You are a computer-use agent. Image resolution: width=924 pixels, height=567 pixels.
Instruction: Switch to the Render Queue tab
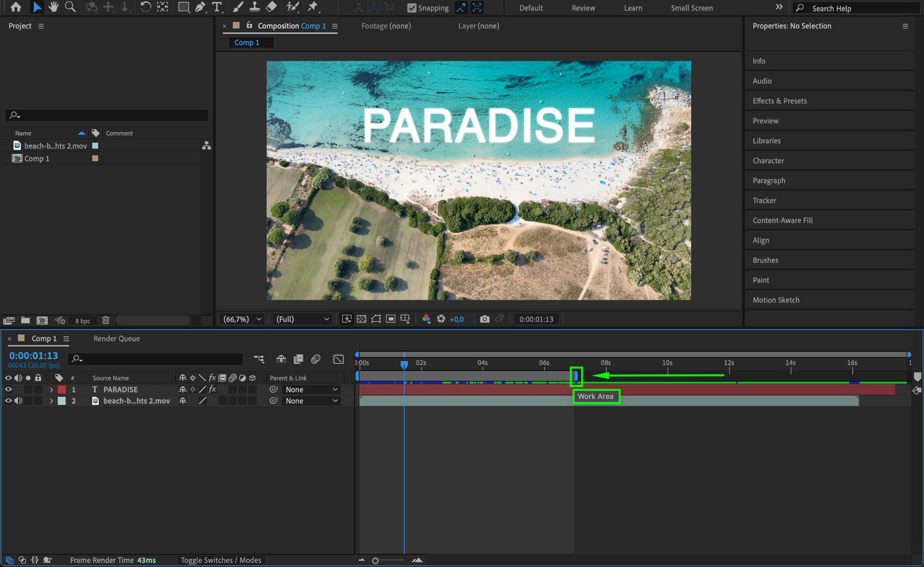point(116,339)
